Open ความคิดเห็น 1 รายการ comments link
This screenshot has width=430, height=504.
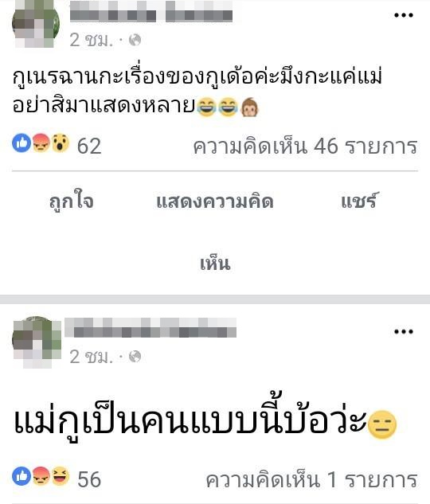[311, 479]
